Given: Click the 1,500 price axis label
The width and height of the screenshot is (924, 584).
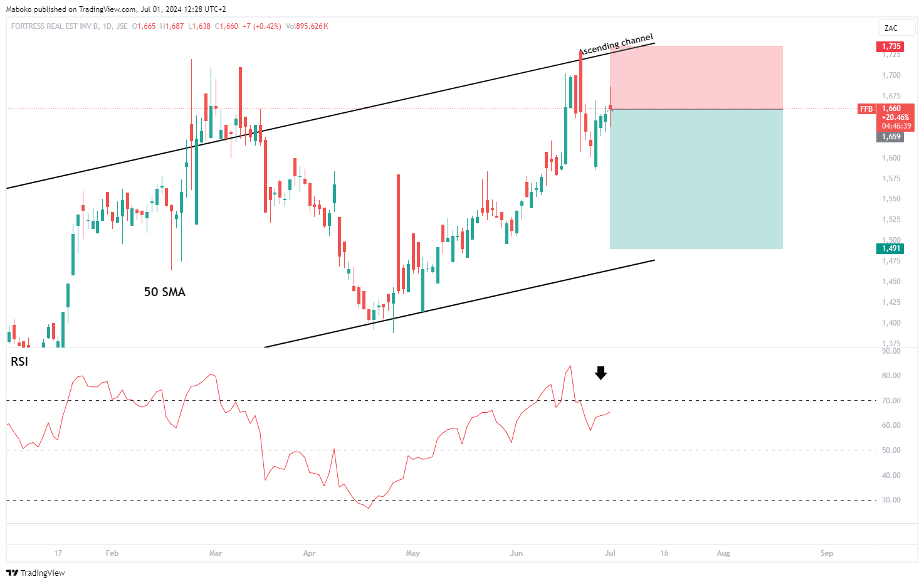Looking at the screenshot, I should (891, 240).
